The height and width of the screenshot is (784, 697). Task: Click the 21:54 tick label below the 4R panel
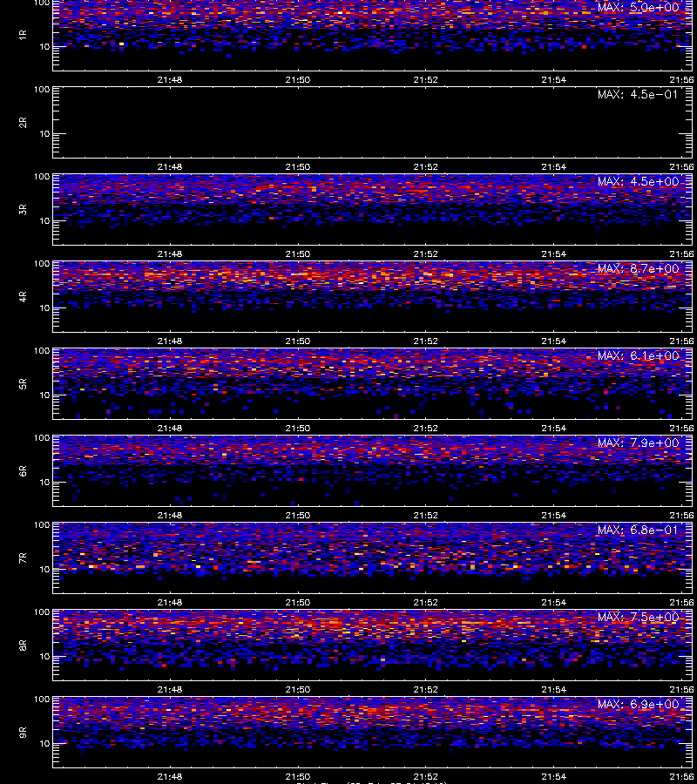click(554, 341)
